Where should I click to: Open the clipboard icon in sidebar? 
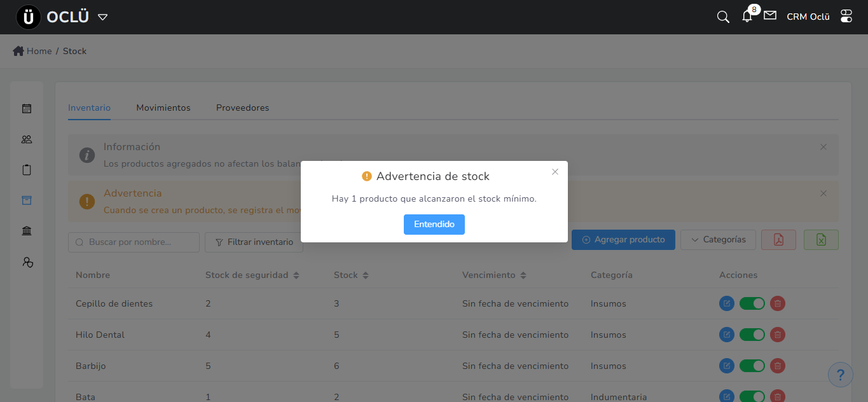click(27, 170)
